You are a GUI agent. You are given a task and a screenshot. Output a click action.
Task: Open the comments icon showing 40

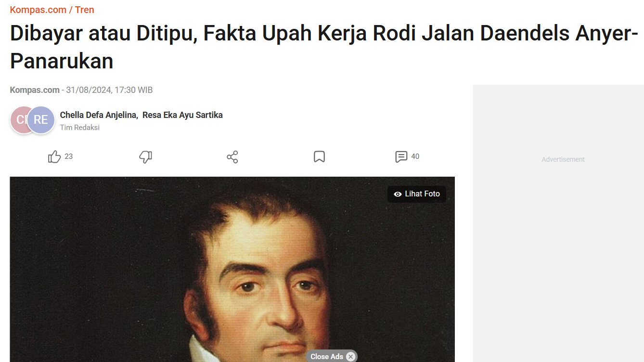pyautogui.click(x=401, y=157)
